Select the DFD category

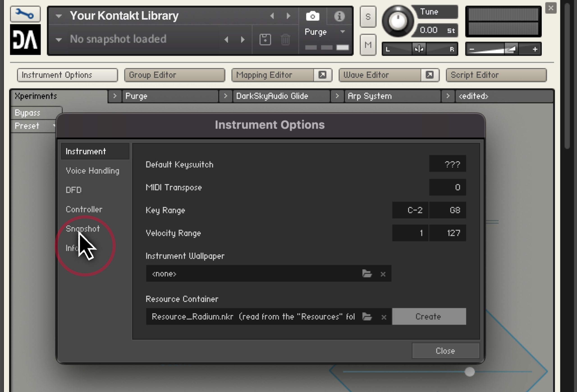[73, 190]
